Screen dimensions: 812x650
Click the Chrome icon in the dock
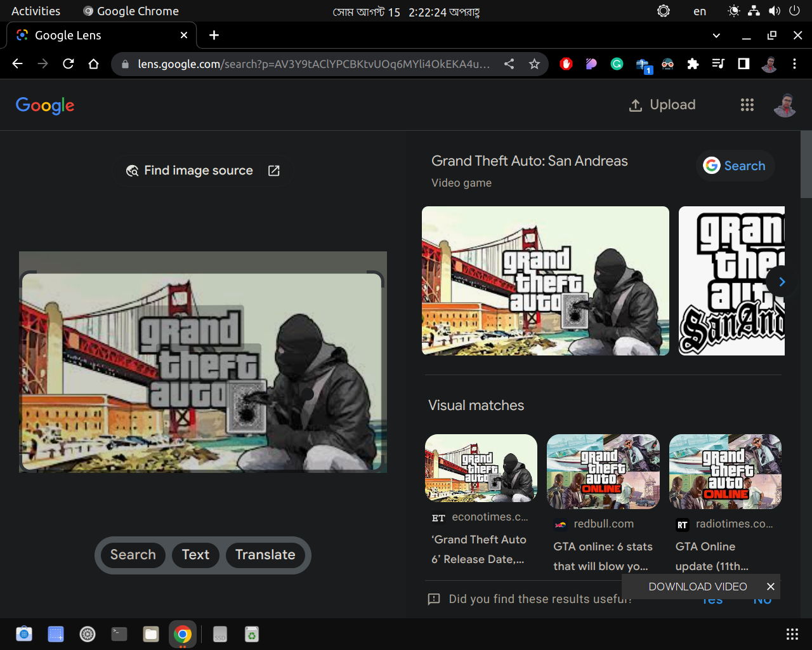click(183, 633)
